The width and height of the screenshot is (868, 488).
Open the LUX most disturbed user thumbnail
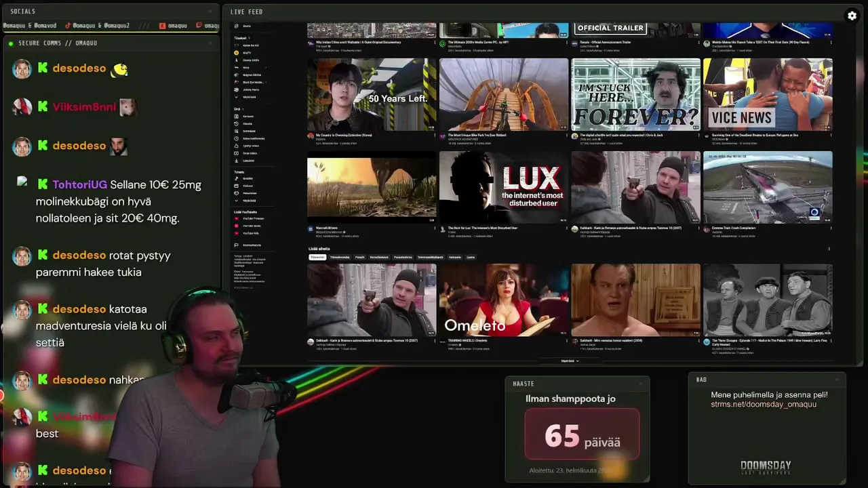(504, 187)
